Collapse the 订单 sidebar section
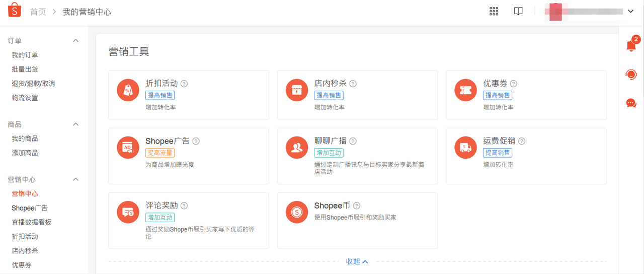The height and width of the screenshot is (274, 644). click(76, 40)
